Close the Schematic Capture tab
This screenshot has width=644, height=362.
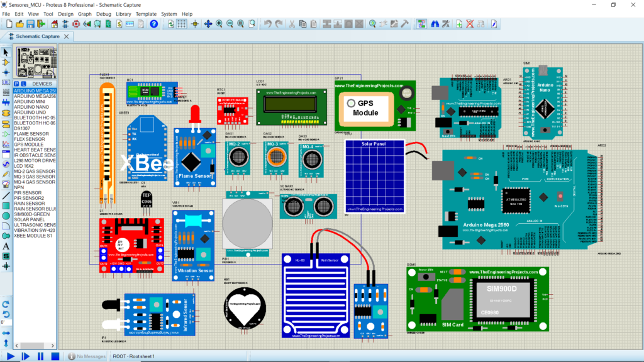(x=65, y=36)
